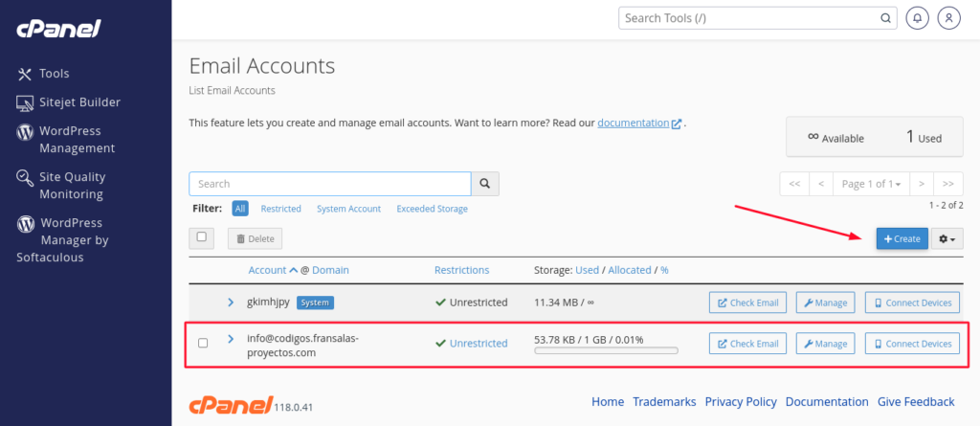Go to first page of list
This screenshot has height=426, width=980.
[x=794, y=184]
